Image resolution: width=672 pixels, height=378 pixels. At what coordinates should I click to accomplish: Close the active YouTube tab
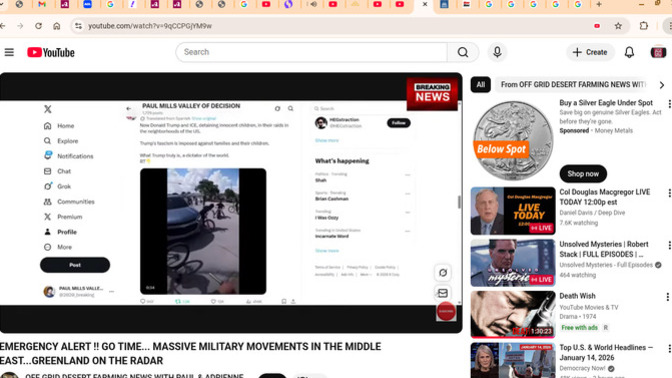click(425, 4)
